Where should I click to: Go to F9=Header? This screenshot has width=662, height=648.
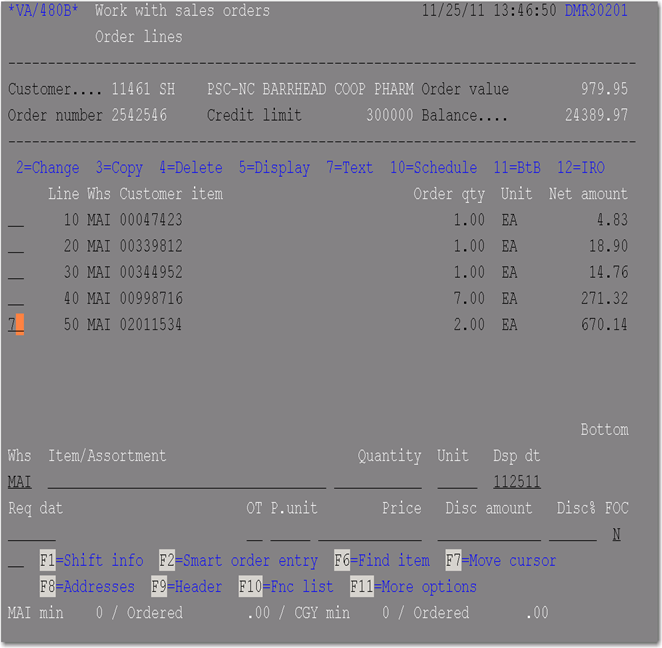point(187,587)
